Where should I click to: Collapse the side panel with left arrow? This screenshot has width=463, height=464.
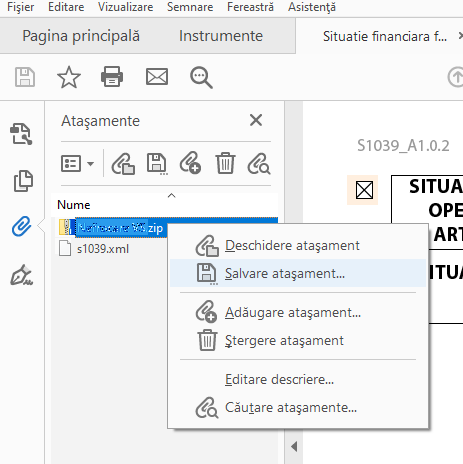[294, 446]
